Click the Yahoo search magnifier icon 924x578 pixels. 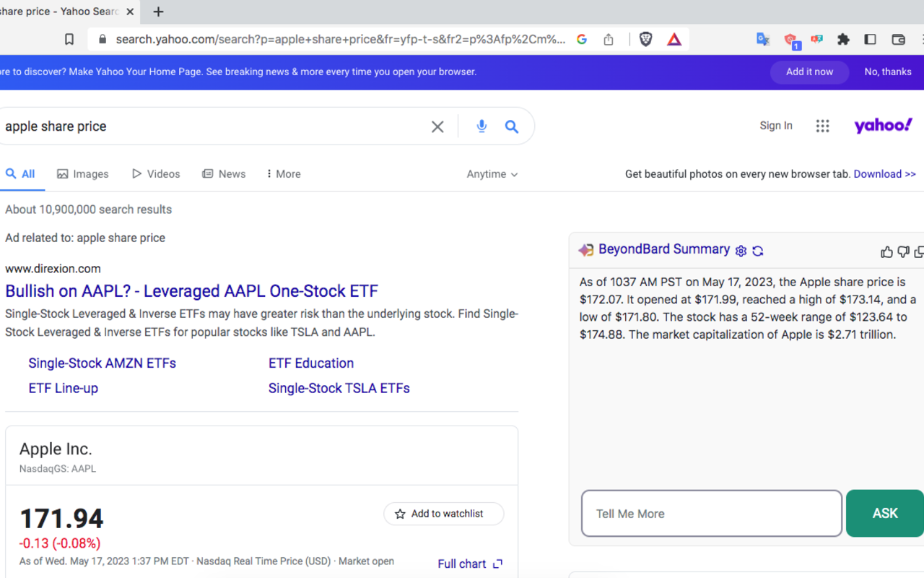pos(512,126)
